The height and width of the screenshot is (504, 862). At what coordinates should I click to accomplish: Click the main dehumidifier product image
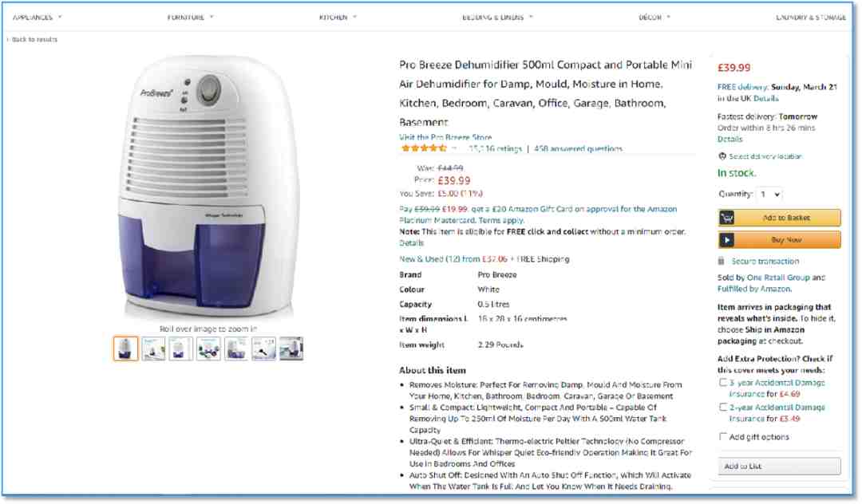tap(208, 187)
